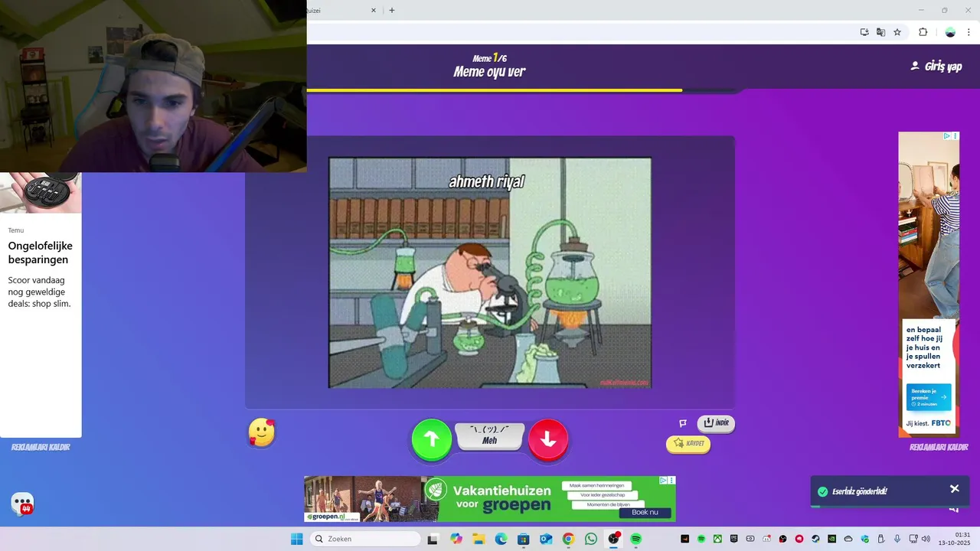980x551 pixels.
Task: Click Giriş yap to sign in
Action: click(936, 67)
